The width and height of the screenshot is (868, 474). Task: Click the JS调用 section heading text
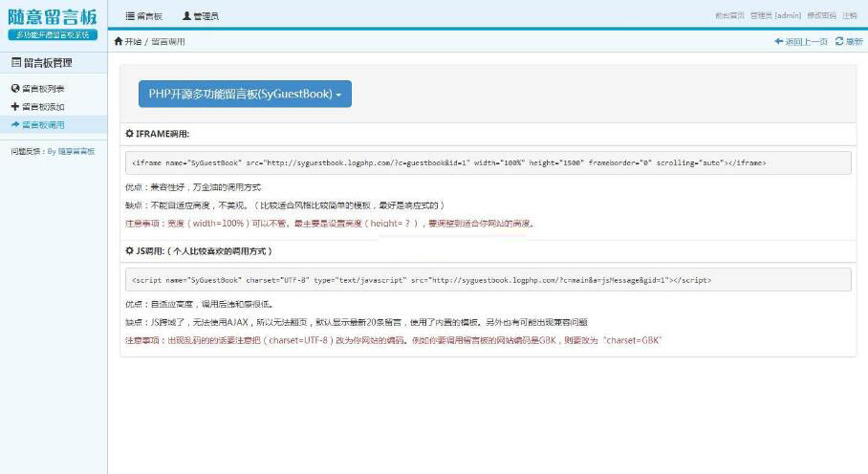[204, 251]
